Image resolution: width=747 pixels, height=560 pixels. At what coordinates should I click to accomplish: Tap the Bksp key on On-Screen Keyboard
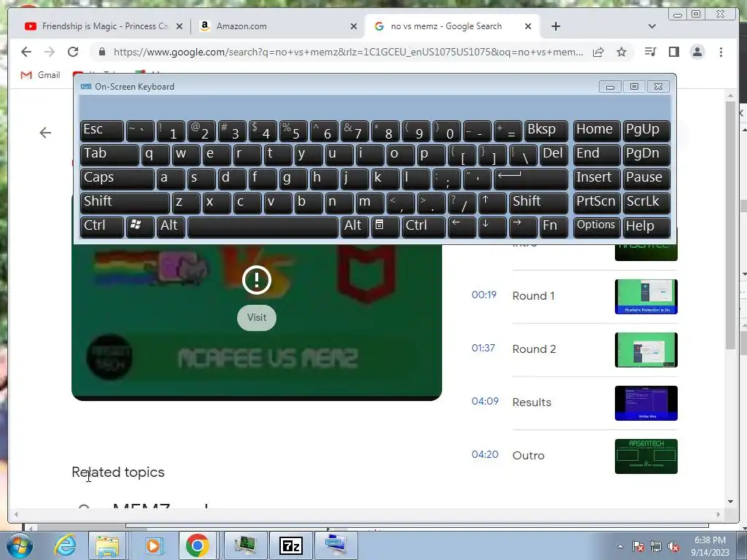pyautogui.click(x=546, y=131)
